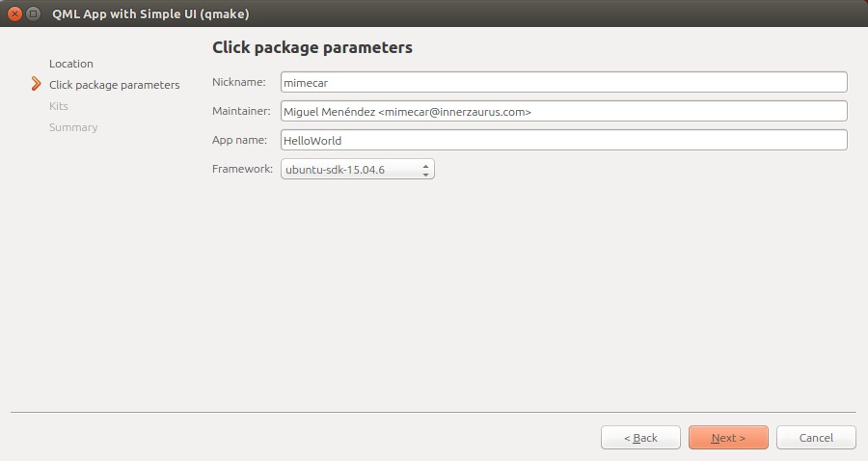This screenshot has height=461, width=868.
Task: Click the Nickname label
Action: click(x=238, y=82)
